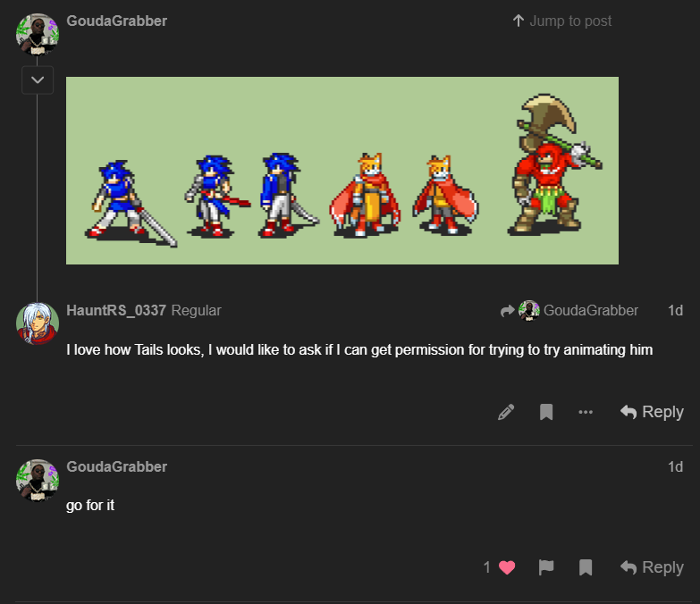Click GoudaGrabber's avatar beside 'go for it'
700x604 pixels.
38,480
